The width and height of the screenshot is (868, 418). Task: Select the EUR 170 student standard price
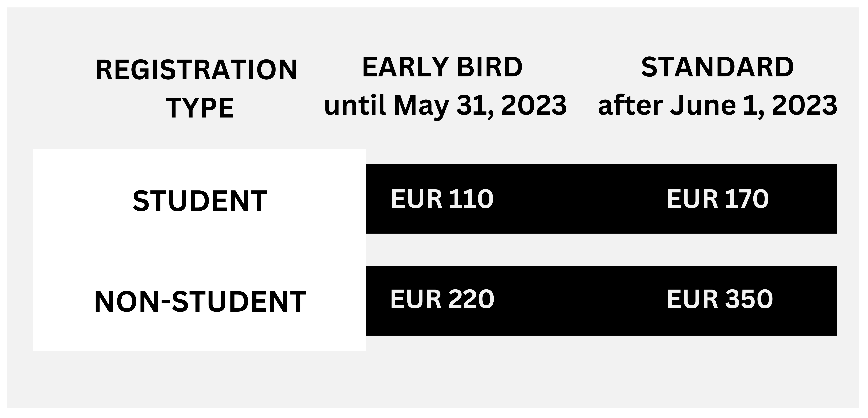(x=718, y=199)
